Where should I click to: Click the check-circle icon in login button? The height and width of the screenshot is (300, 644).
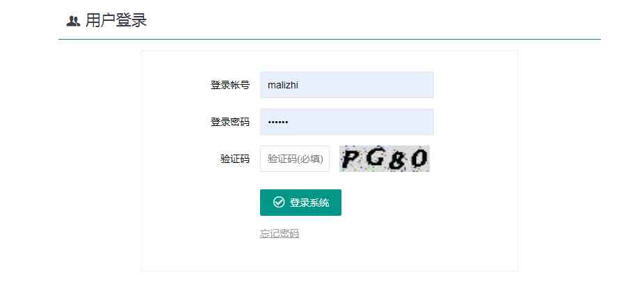279,202
